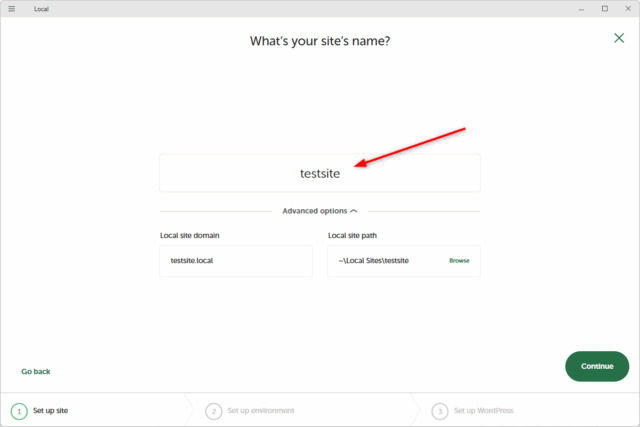This screenshot has height=427, width=640.
Task: Click the Go back link
Action: [36, 371]
